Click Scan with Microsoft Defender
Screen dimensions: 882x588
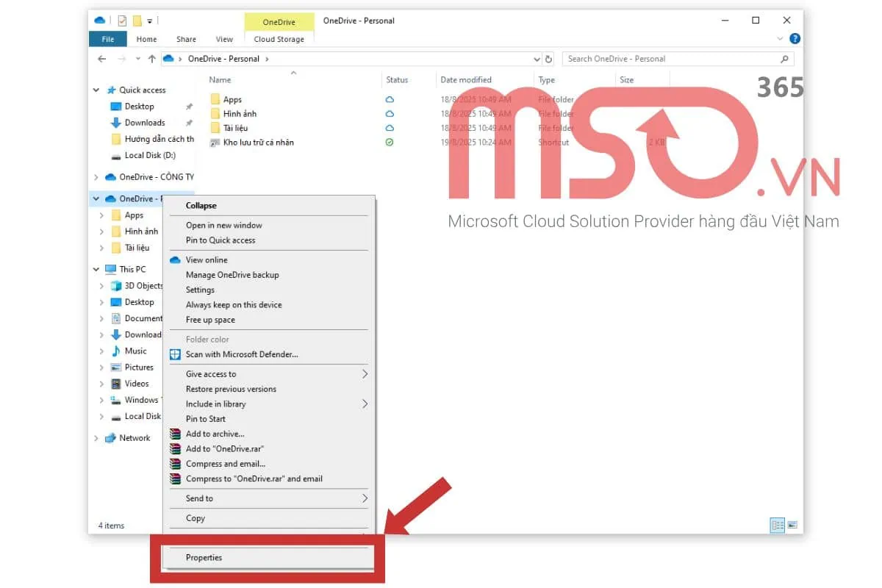click(269, 354)
